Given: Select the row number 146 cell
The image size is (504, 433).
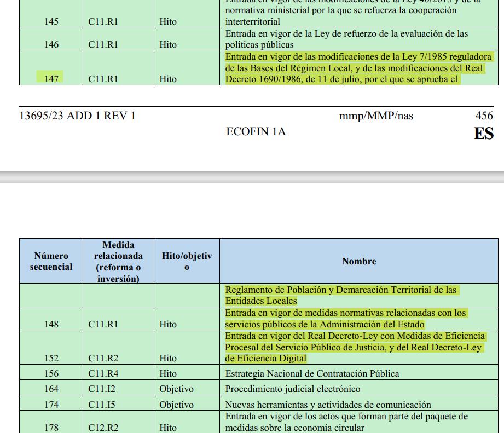Looking at the screenshot, I should 51,45.
